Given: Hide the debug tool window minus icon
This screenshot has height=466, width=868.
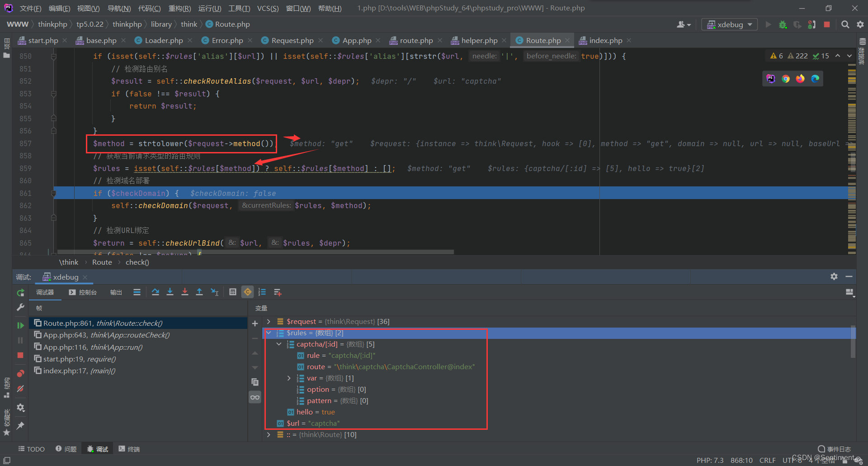Looking at the screenshot, I should 849,276.
